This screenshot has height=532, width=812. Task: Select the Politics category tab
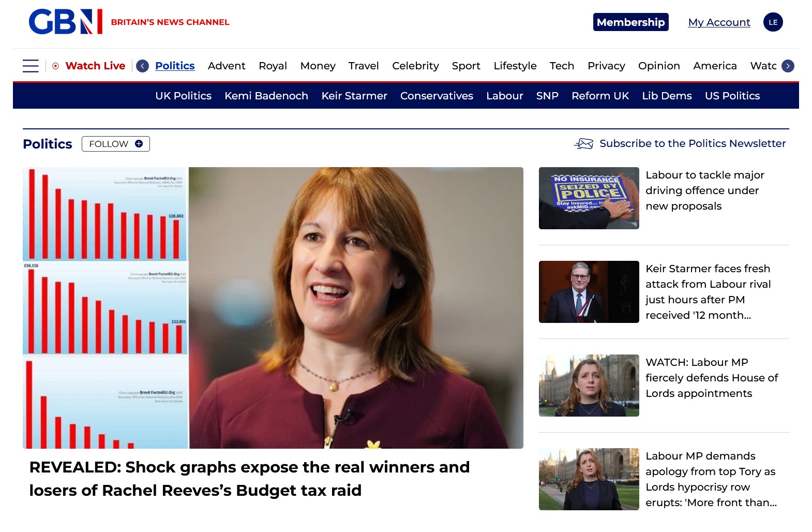point(175,66)
